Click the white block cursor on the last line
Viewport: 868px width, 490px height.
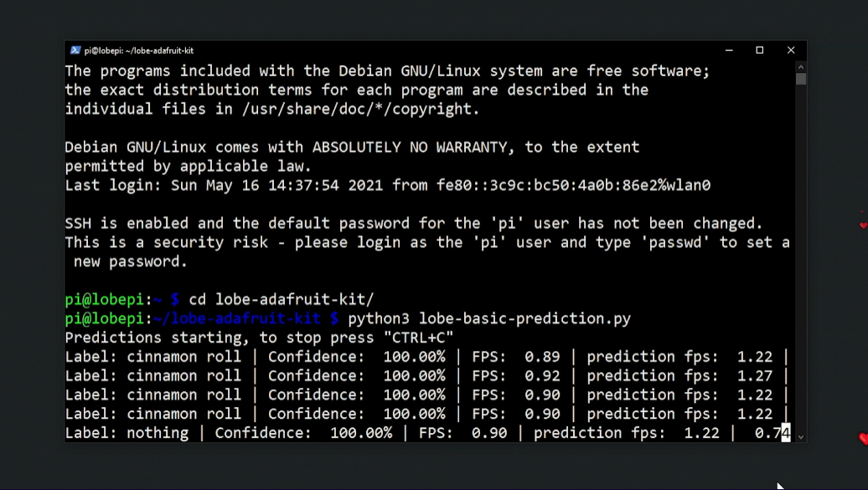click(x=786, y=433)
